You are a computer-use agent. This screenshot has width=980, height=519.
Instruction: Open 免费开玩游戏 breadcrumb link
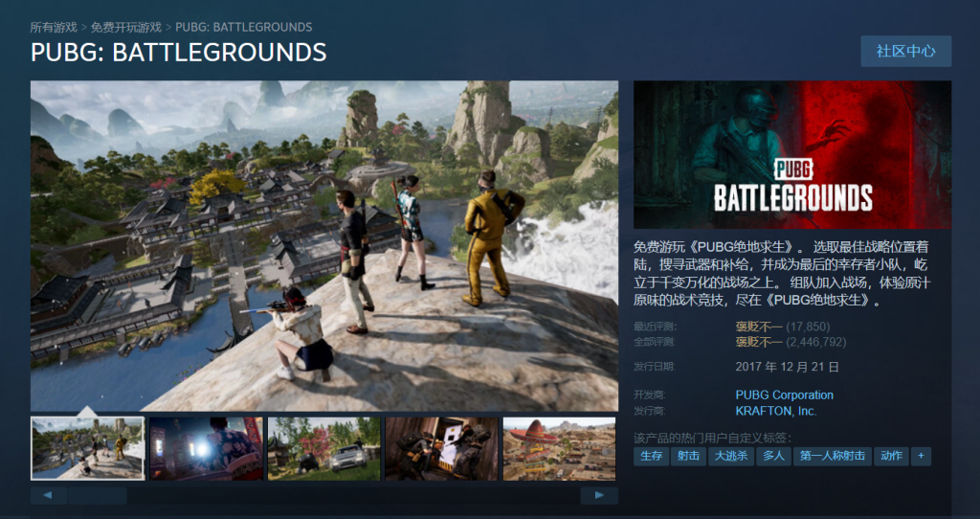[x=125, y=27]
